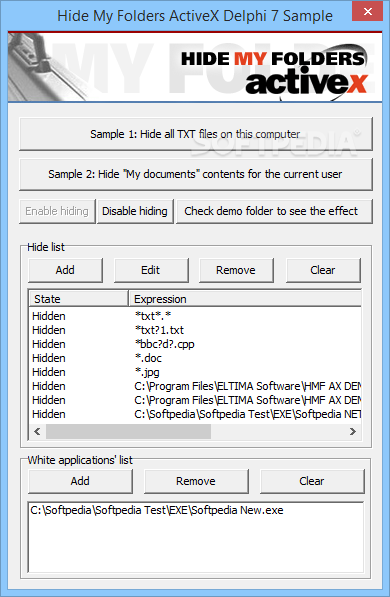Clear the Hide list

(x=323, y=270)
